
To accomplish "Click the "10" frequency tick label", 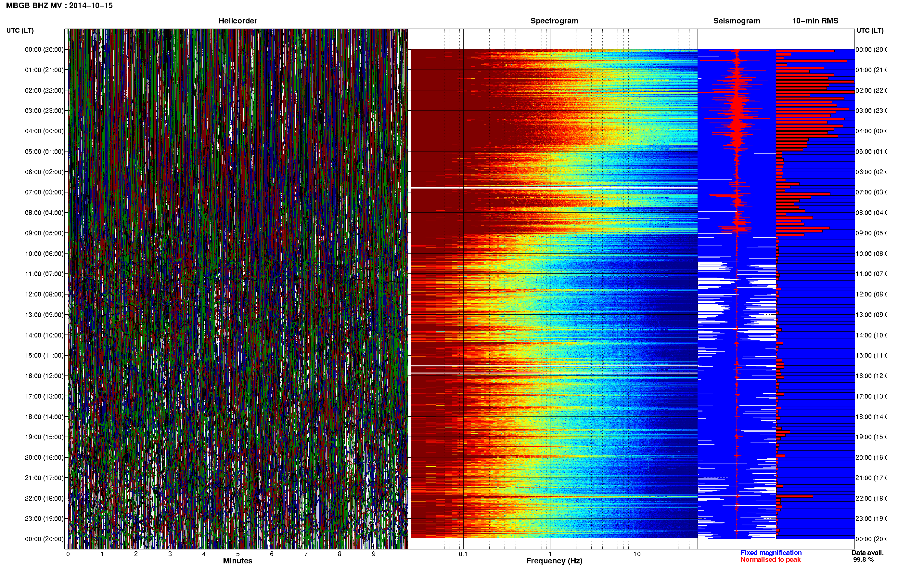I will (637, 554).
